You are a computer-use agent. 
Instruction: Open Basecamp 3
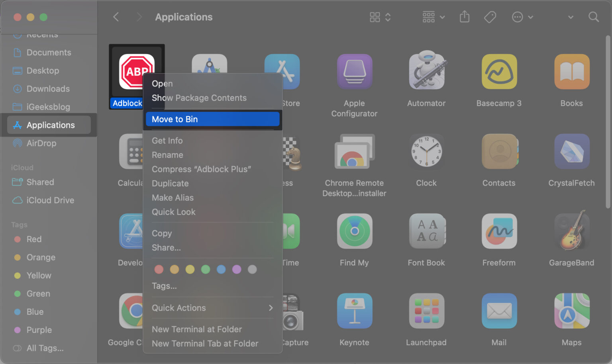(x=499, y=72)
